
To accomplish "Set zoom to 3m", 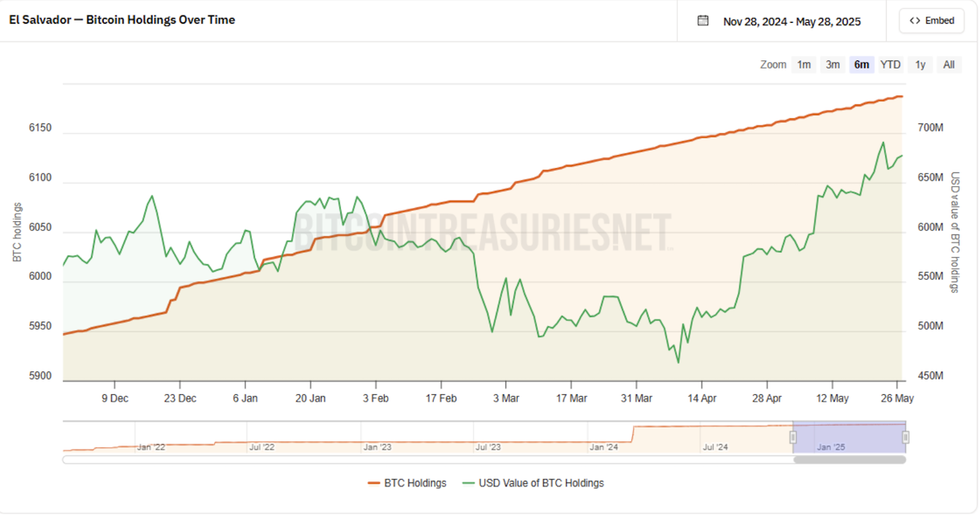I will 833,64.
